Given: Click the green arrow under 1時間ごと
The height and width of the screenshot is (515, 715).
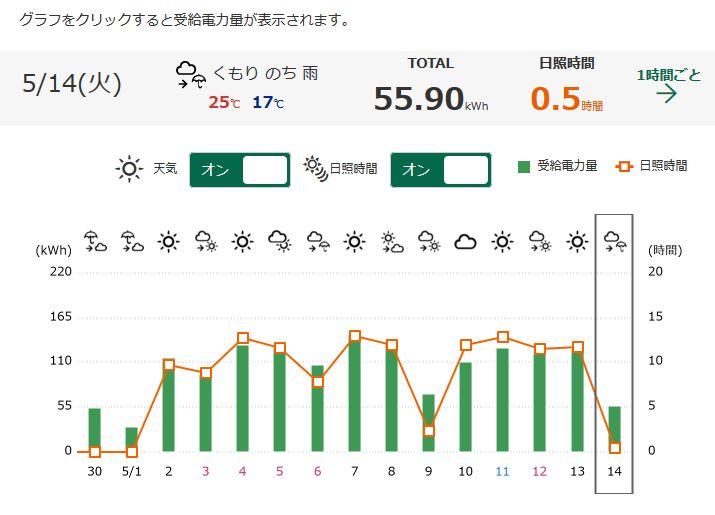Looking at the screenshot, I should (667, 94).
